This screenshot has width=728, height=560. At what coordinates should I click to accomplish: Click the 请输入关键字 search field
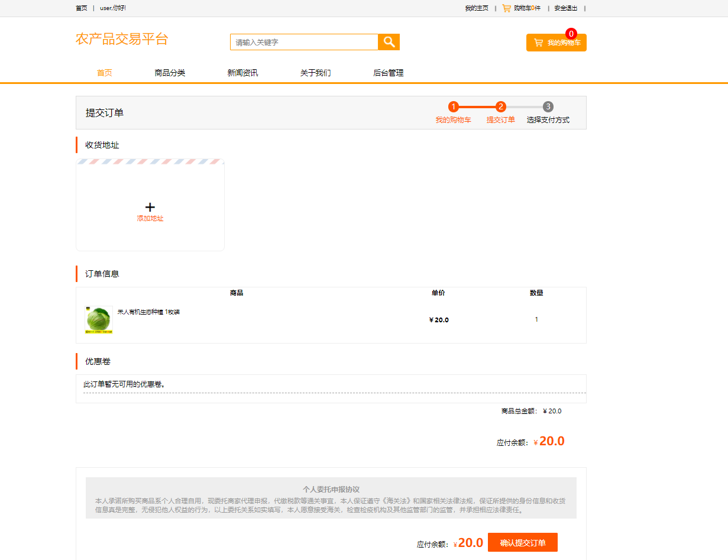pos(303,42)
